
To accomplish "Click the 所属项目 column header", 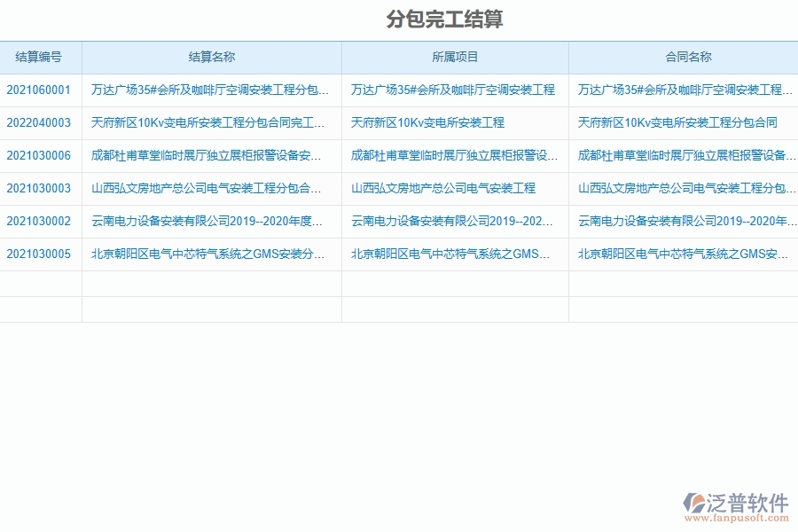I will 455,57.
